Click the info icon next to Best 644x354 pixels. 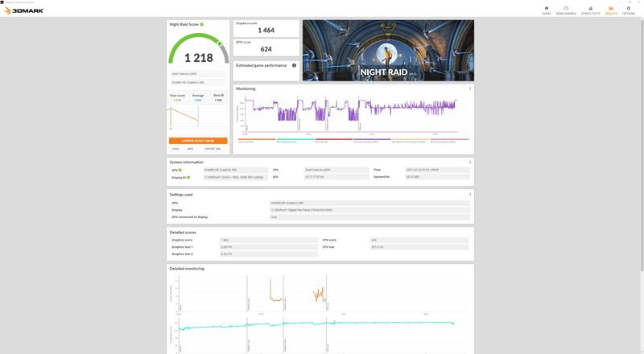click(222, 95)
